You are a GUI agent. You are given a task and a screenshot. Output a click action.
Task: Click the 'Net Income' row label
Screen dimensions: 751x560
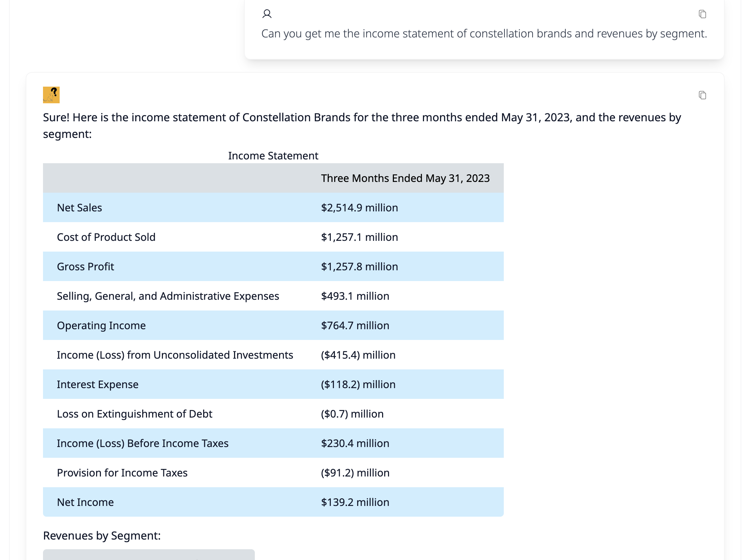point(85,502)
